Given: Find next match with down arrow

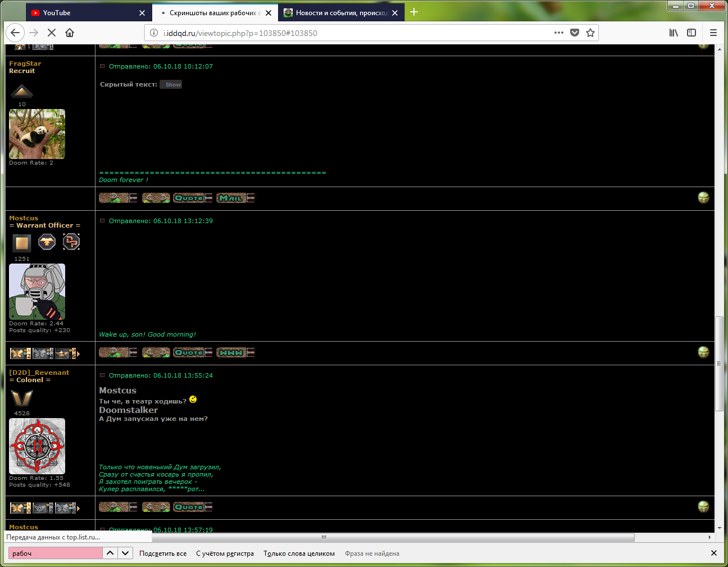Looking at the screenshot, I should pos(125,553).
